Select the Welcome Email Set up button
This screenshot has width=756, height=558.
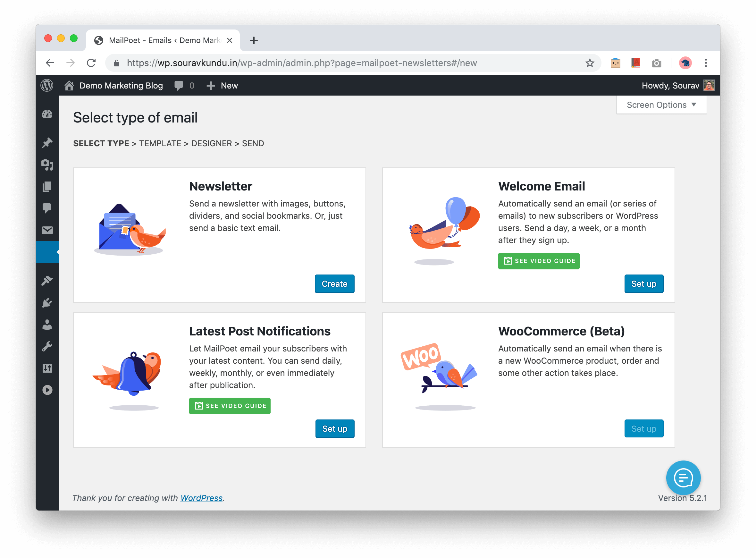pyautogui.click(x=644, y=284)
